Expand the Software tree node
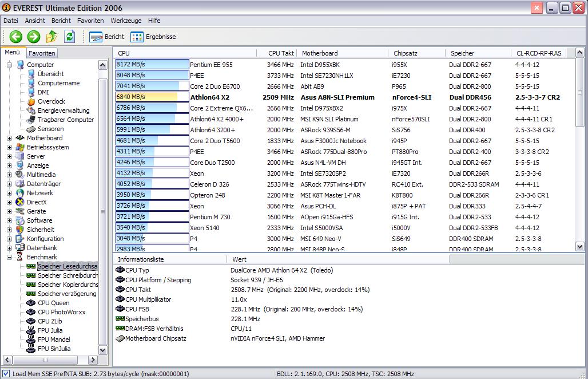 (9, 220)
